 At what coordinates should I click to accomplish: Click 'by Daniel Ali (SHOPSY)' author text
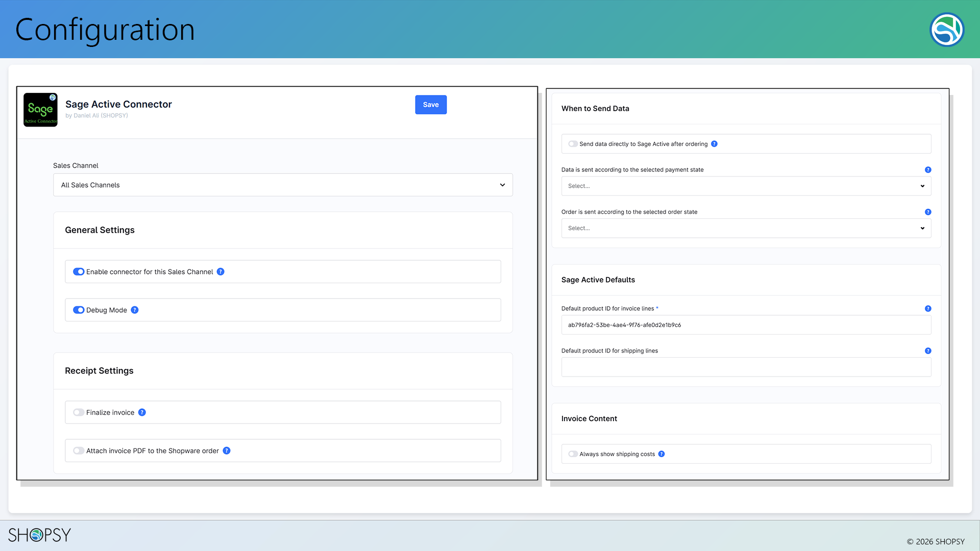tap(96, 116)
